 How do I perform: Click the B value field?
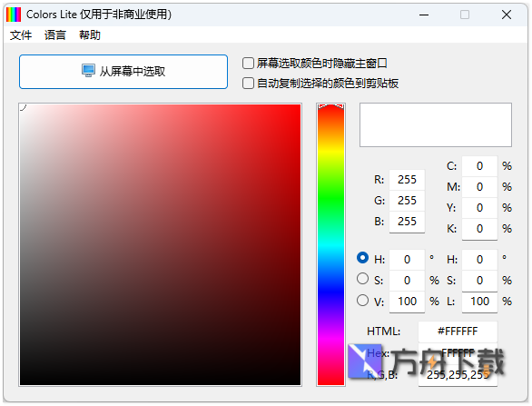(407, 222)
